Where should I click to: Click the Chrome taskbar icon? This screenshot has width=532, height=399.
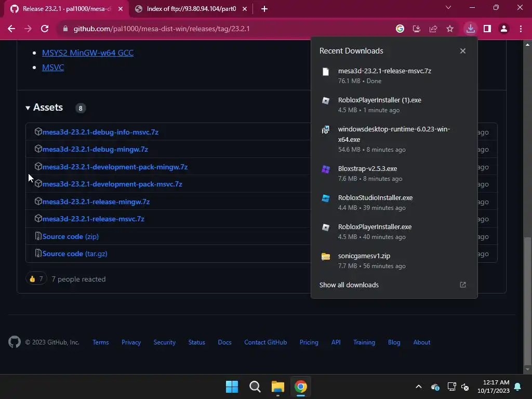pos(301,387)
